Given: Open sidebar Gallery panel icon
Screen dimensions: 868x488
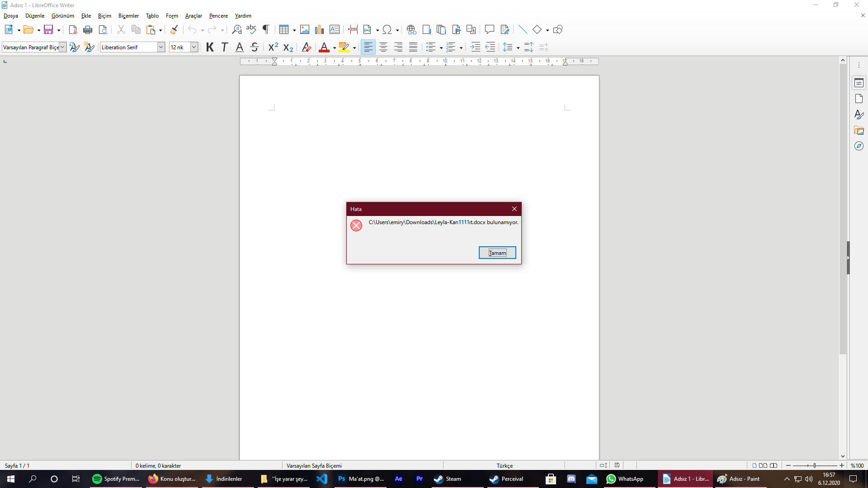Looking at the screenshot, I should click(x=859, y=130).
